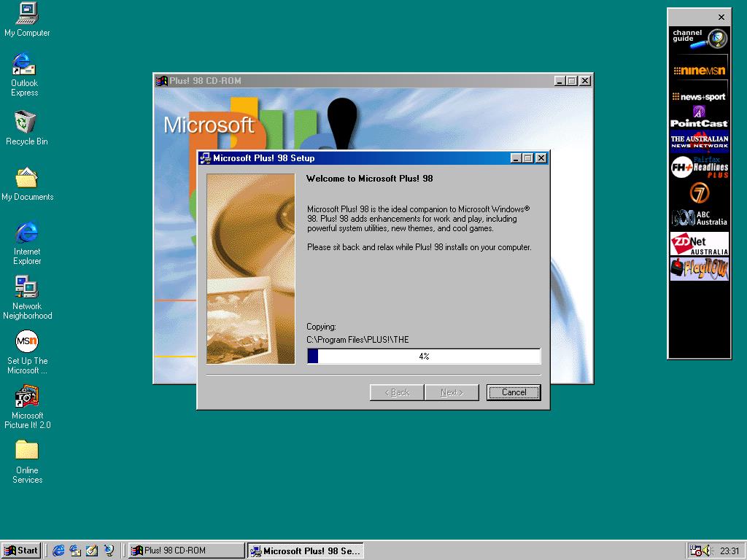747x560 pixels.
Task: Switch to Plus! 98 CD-ROM taskbar button
Action: click(x=186, y=551)
